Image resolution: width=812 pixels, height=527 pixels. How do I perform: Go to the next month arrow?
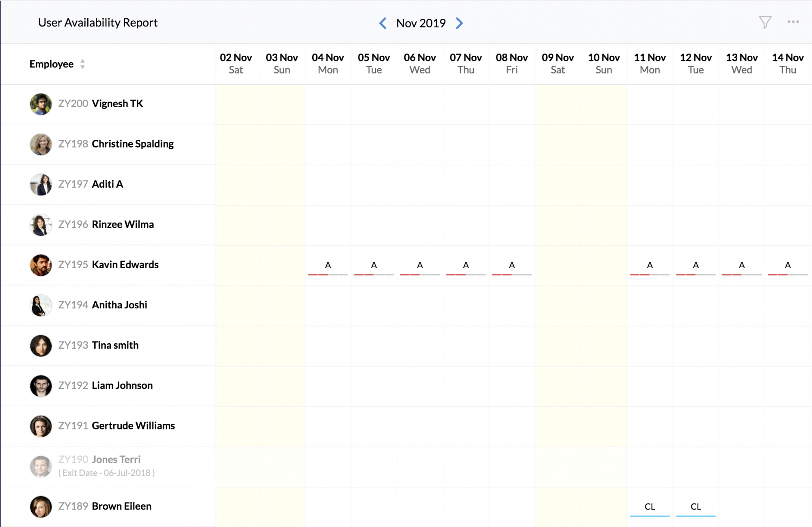(x=459, y=23)
